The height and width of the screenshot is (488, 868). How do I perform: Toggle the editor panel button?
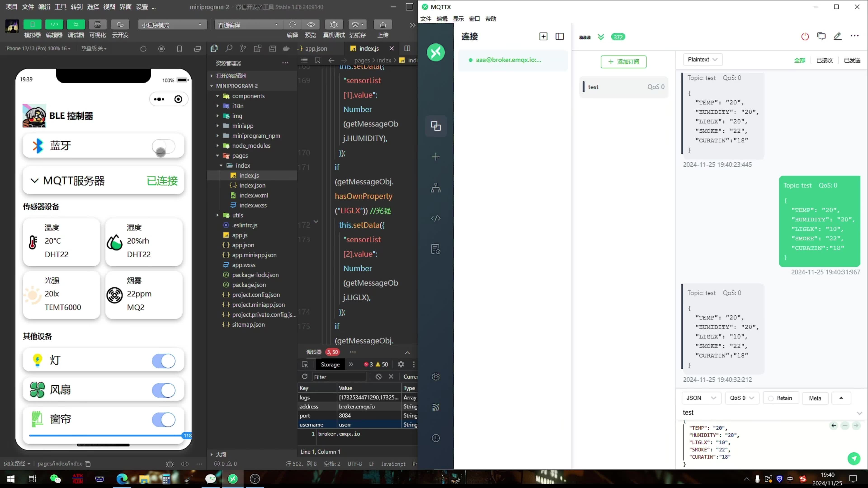54,24
